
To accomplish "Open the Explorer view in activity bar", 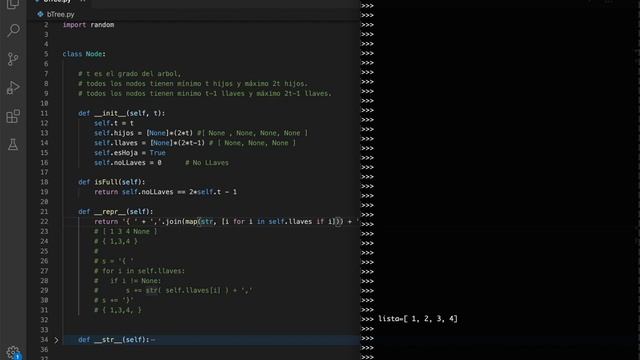I will point(13,4).
